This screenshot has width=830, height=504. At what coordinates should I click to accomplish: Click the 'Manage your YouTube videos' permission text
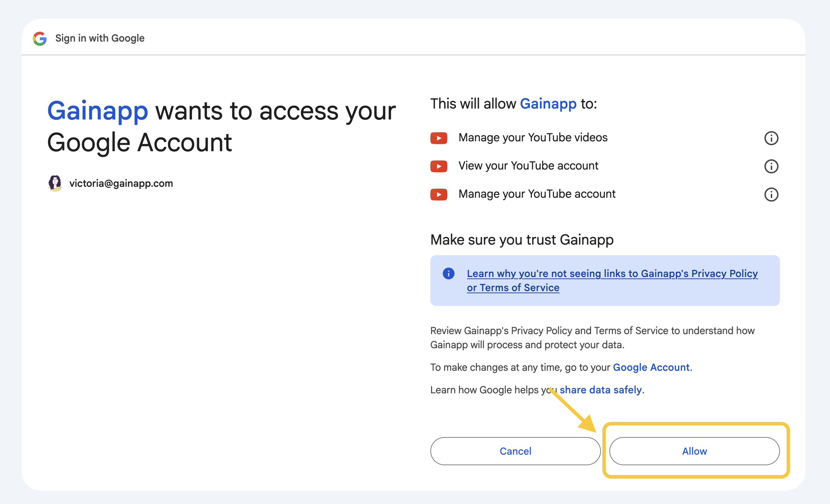(533, 137)
